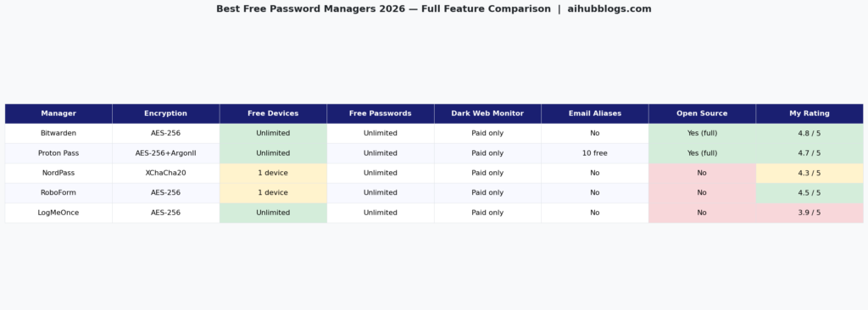Click Bitwarden's Unlimited free devices cell
This screenshot has width=868, height=310.
274,134
